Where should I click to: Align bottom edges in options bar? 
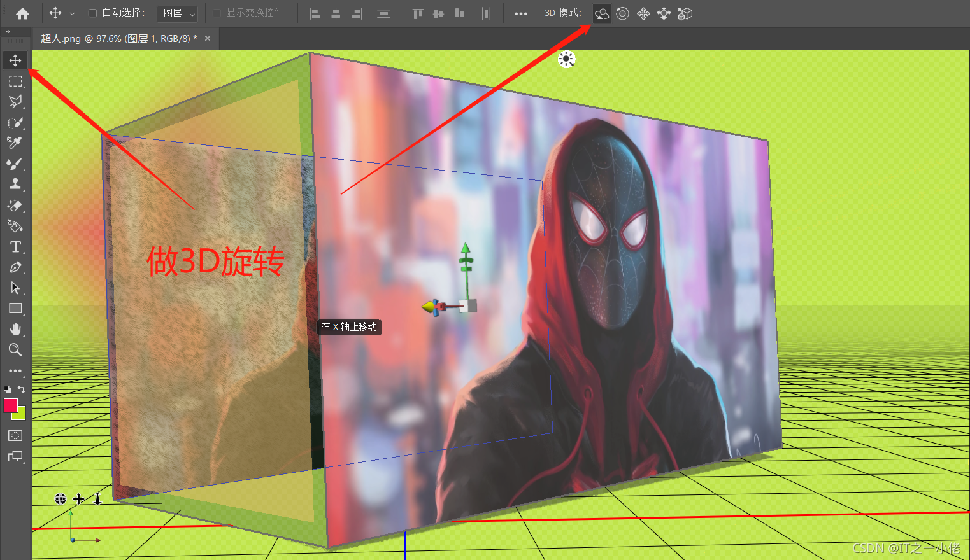[459, 13]
